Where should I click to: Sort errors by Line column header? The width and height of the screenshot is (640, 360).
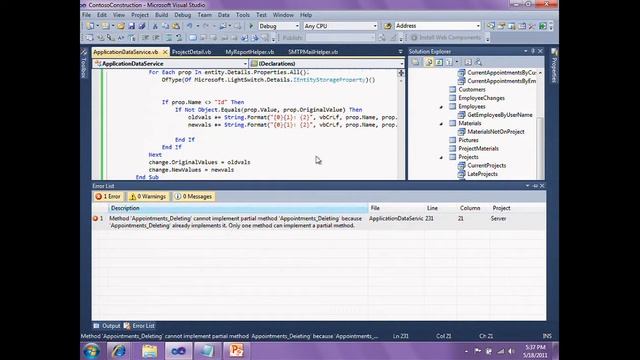tap(441, 208)
